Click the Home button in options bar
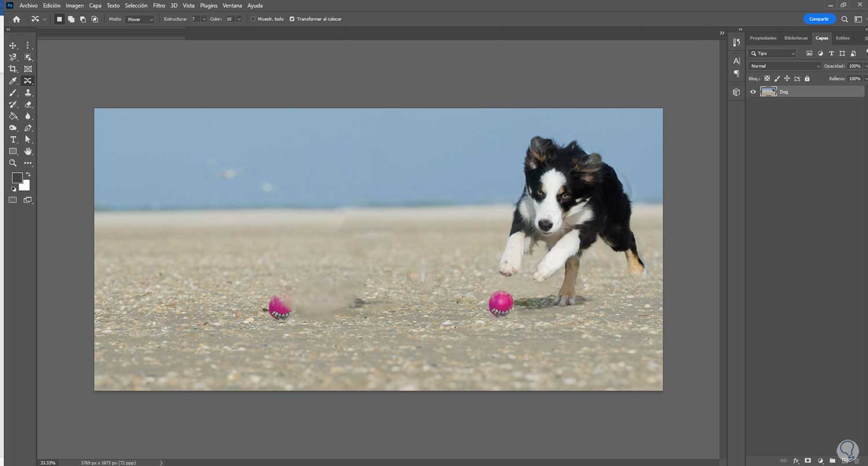Image resolution: width=868 pixels, height=466 pixels. [16, 19]
